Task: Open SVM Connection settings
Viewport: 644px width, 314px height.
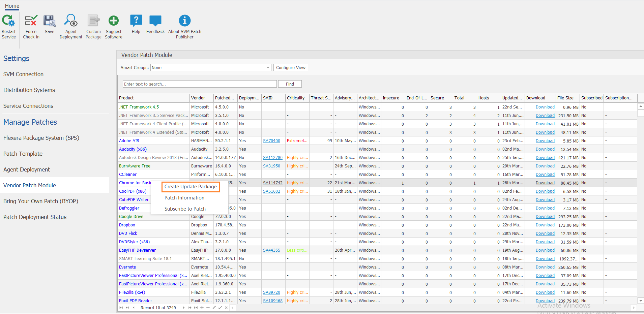Action: point(23,74)
